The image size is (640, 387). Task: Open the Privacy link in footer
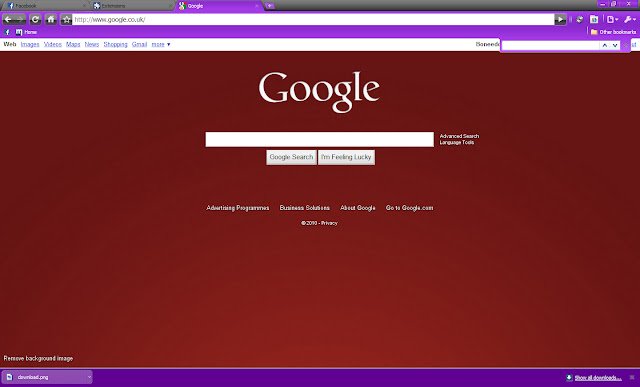pos(329,223)
